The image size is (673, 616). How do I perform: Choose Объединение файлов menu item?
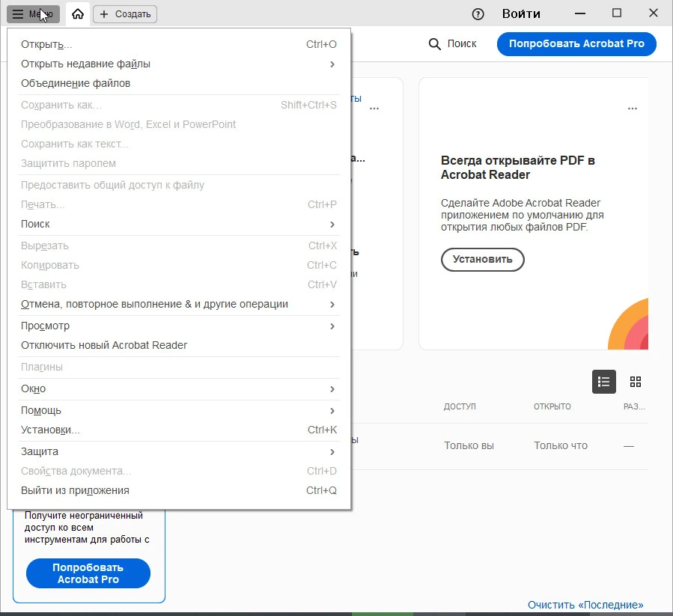pyautogui.click(x=179, y=83)
